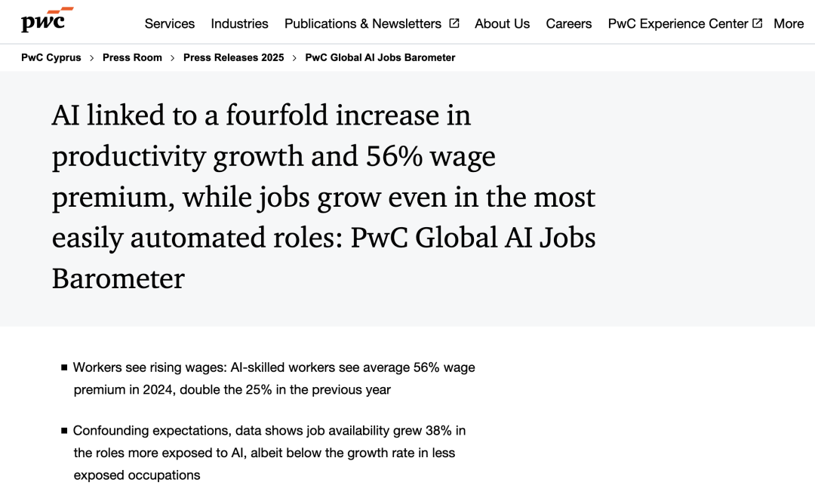Click breadcrumb chevron after Press Releases 2025
This screenshot has height=504, width=815.
click(295, 58)
